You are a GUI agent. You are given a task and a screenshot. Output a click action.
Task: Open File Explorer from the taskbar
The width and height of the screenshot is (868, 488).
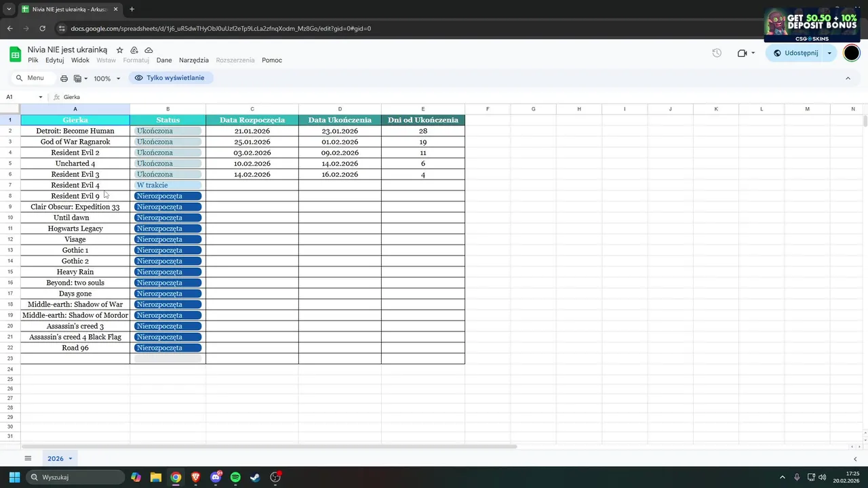tap(156, 477)
